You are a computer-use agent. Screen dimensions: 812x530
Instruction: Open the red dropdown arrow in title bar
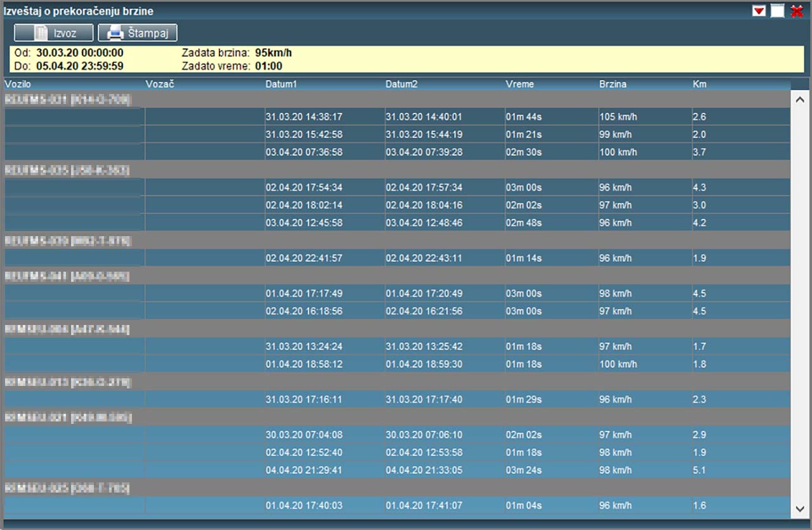tap(759, 11)
